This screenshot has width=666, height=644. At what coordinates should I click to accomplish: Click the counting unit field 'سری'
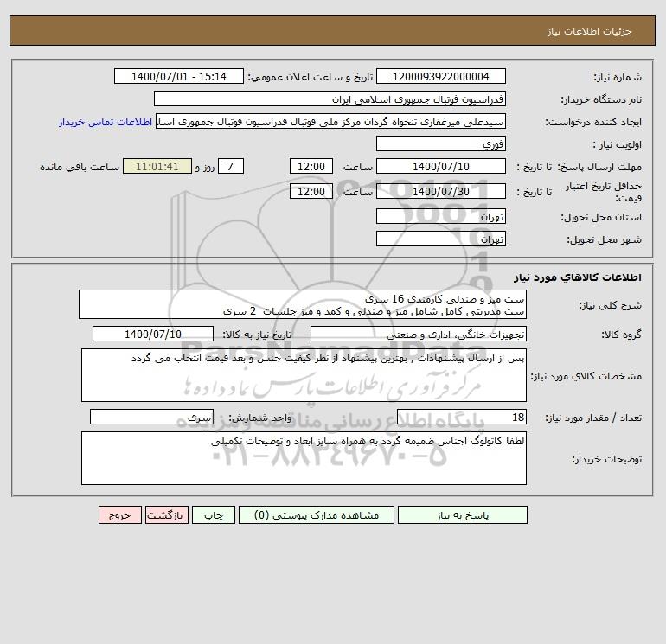pyautogui.click(x=151, y=417)
